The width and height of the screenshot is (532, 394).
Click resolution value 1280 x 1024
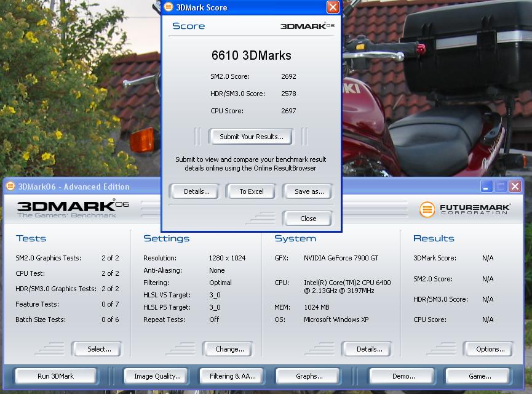[227, 258]
